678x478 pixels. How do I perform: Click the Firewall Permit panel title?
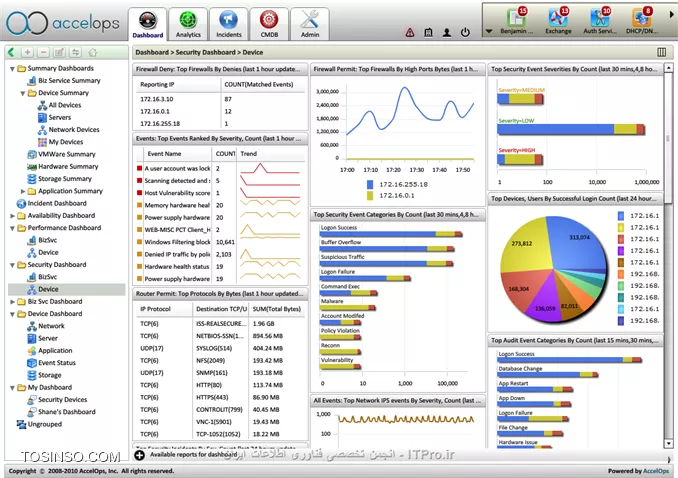396,69
